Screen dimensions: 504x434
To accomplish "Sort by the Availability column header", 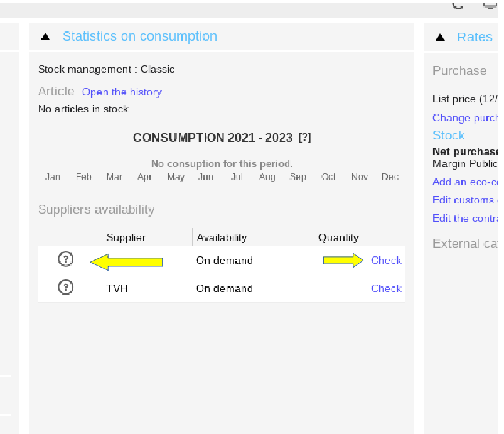I will (222, 238).
